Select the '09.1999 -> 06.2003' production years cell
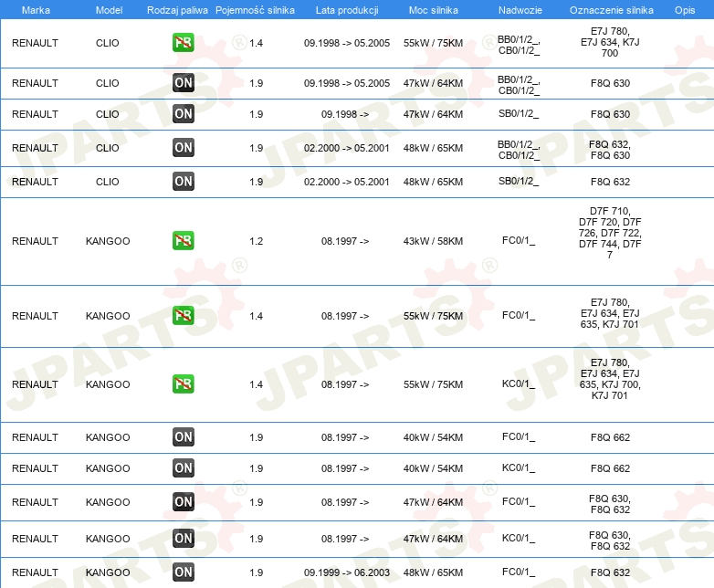This screenshot has height=588, width=714. pos(347,572)
